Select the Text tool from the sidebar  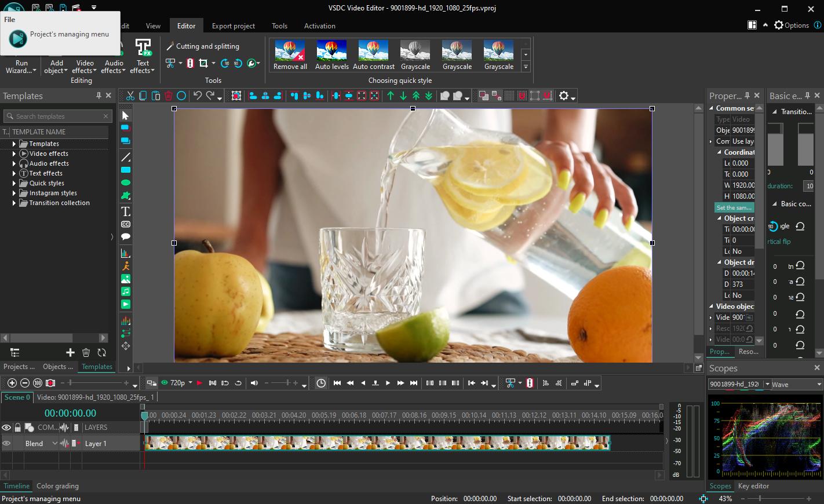[x=125, y=211]
